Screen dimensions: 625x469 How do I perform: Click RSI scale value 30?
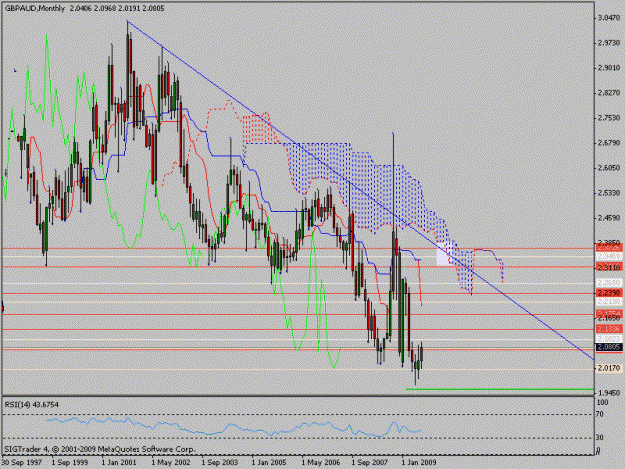(x=600, y=438)
